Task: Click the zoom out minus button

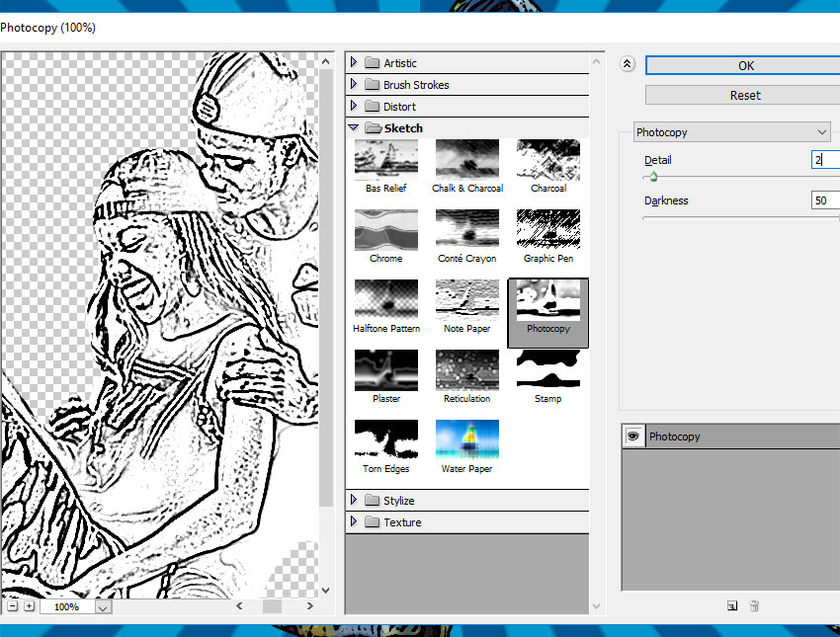Action: point(12,606)
